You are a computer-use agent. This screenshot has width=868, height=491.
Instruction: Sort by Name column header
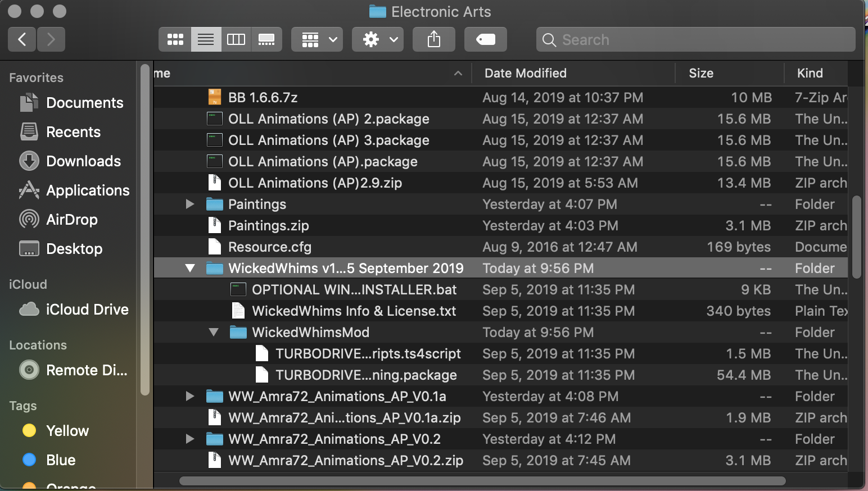coord(312,73)
